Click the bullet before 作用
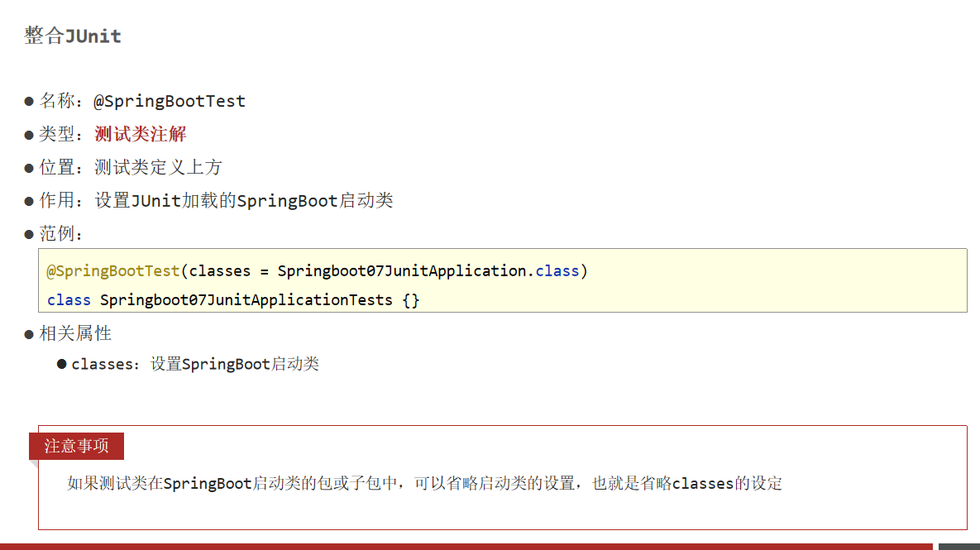Image resolution: width=980 pixels, height=550 pixels. pos(29,201)
